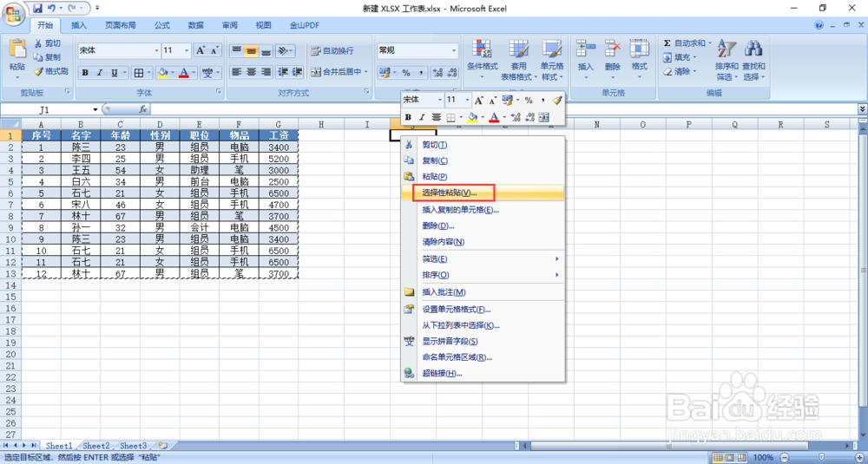Choose Insert Copied Cells (插入复制的单元格)
868x464 pixels.
click(x=482, y=210)
